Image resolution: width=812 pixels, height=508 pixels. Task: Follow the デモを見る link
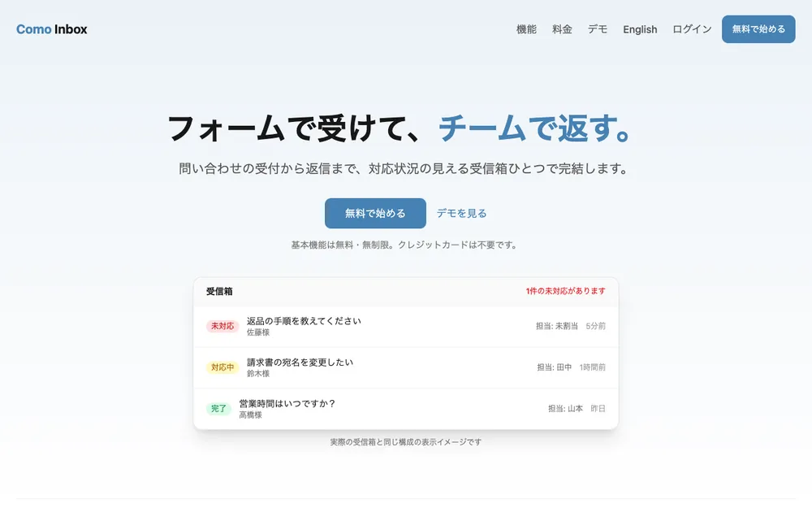[461, 213]
